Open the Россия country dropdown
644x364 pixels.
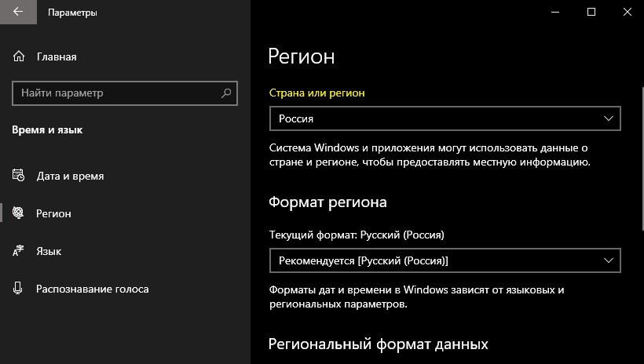(445, 118)
